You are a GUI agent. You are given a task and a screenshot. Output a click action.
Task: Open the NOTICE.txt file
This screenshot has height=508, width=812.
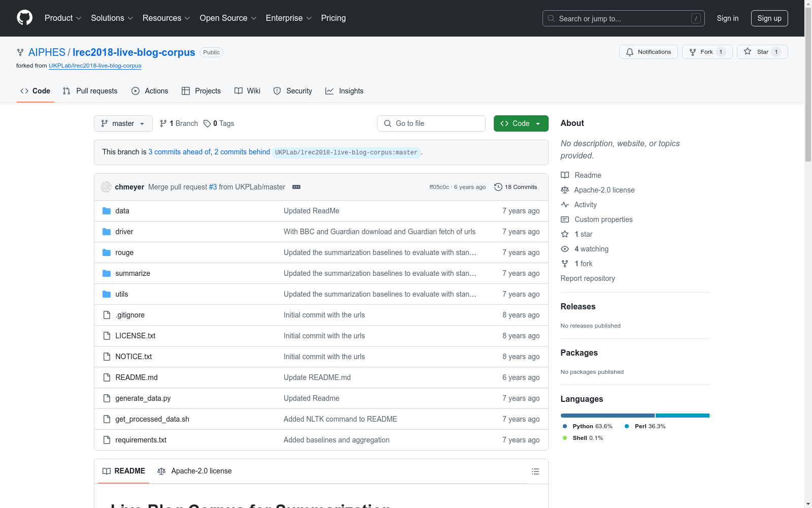(x=133, y=357)
